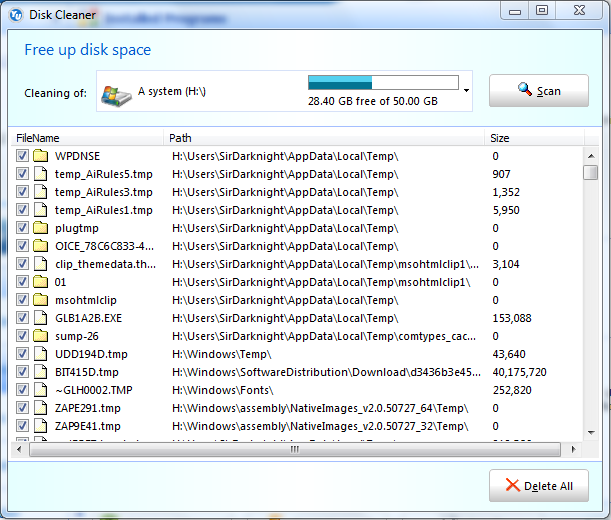Click the disk usage progress bar

pyautogui.click(x=383, y=83)
